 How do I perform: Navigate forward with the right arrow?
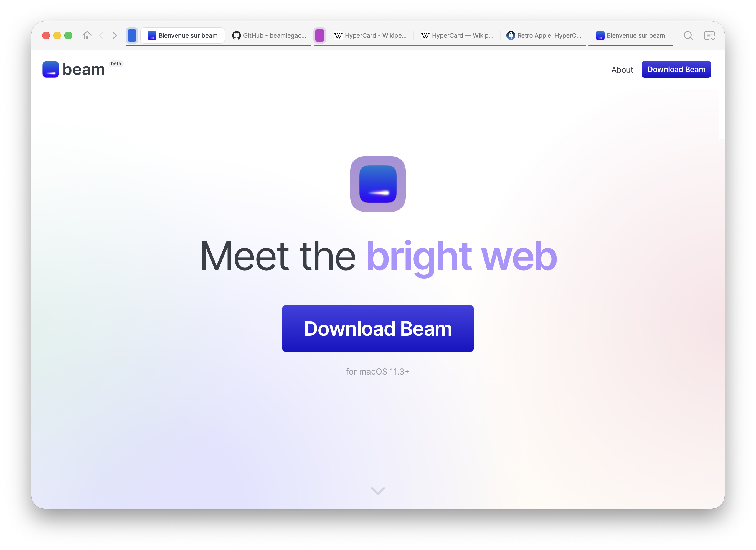(x=114, y=35)
